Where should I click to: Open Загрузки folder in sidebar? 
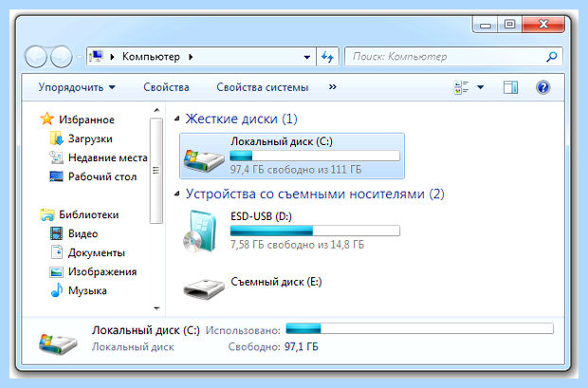click(90, 139)
